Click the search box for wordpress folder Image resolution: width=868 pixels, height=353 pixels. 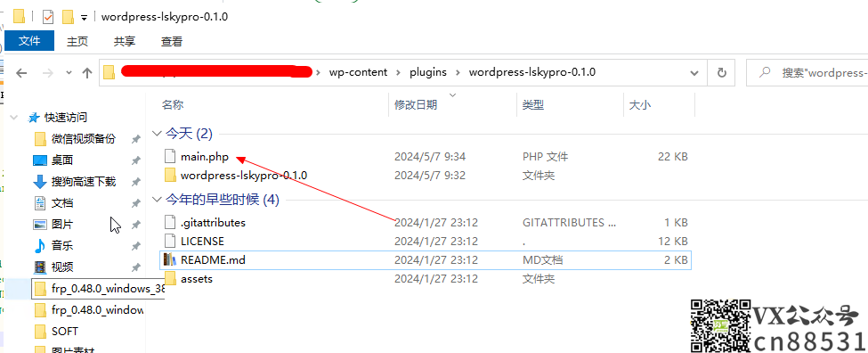[807, 72]
